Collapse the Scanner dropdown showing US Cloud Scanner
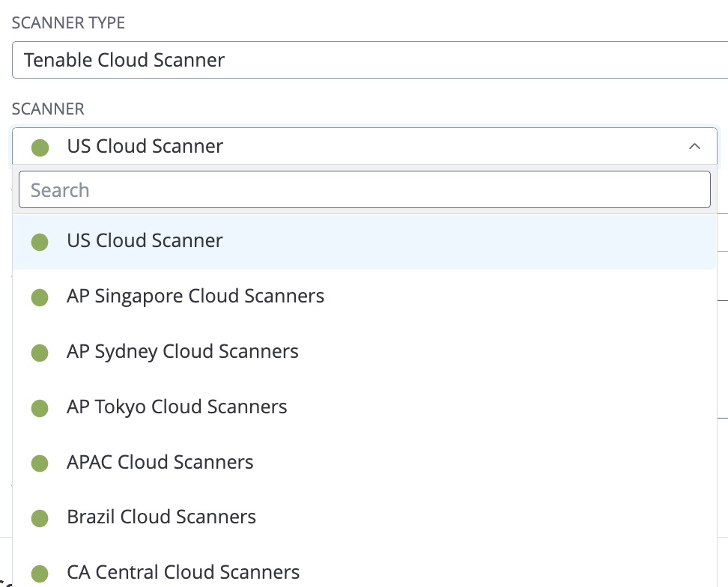Image resolution: width=728 pixels, height=587 pixels. point(365,146)
